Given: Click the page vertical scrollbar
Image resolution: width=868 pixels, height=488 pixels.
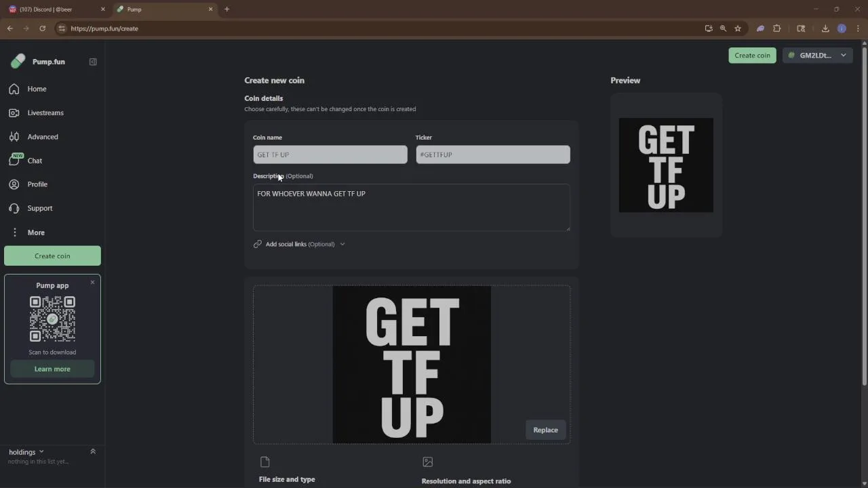Looking at the screenshot, I should pos(864,217).
